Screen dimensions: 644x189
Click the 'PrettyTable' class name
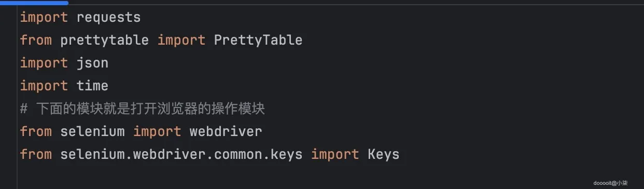(258, 40)
